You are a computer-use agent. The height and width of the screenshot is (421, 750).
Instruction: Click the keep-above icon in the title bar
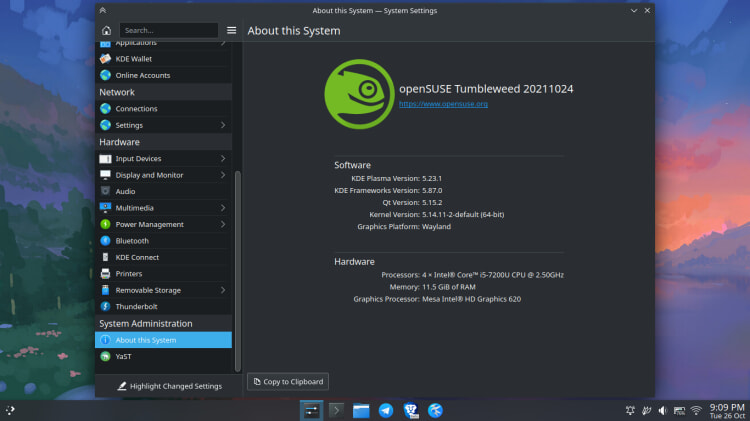point(103,10)
